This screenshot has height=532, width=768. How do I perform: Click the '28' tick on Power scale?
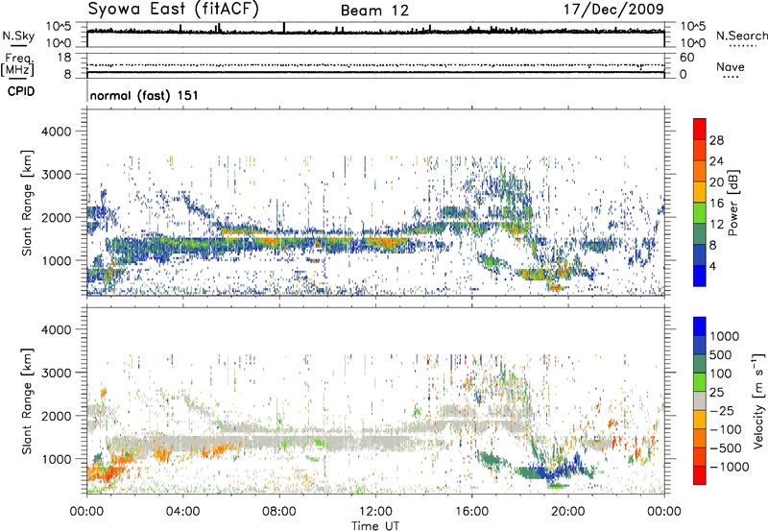click(716, 140)
